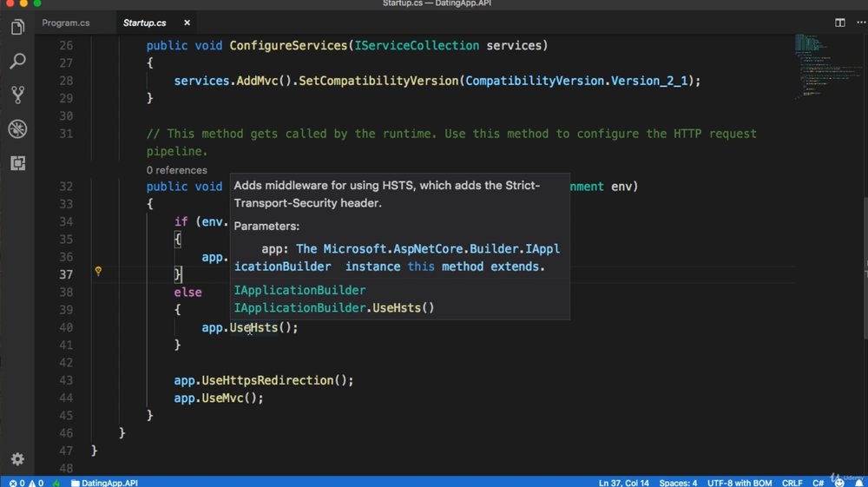
Task: Open the errors count in status bar
Action: [16, 483]
